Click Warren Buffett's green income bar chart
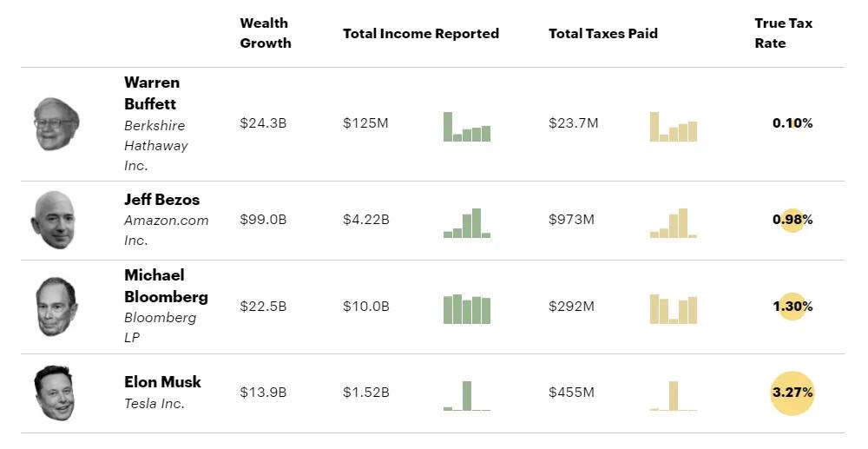 pos(467,127)
